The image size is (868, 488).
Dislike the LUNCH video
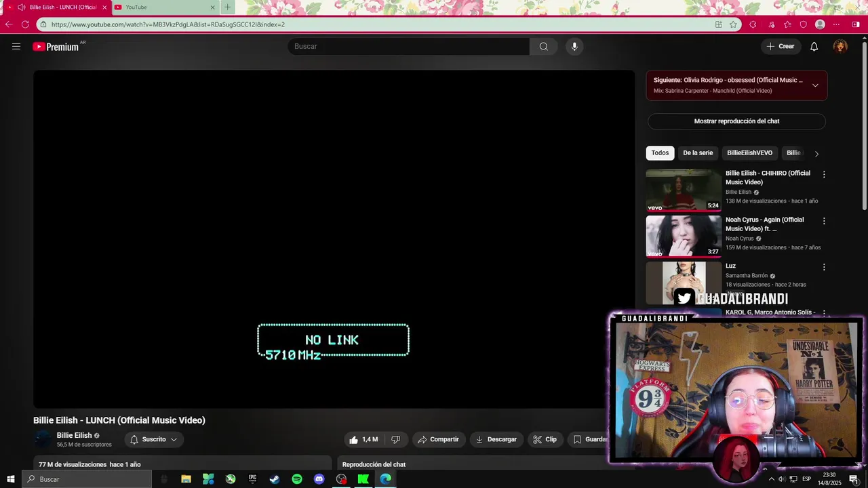395,439
